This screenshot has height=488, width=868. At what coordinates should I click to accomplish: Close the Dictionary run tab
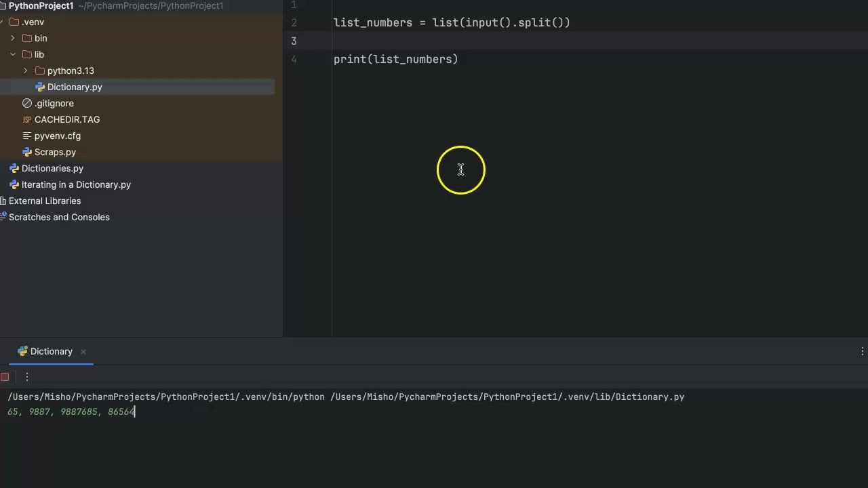point(83,351)
